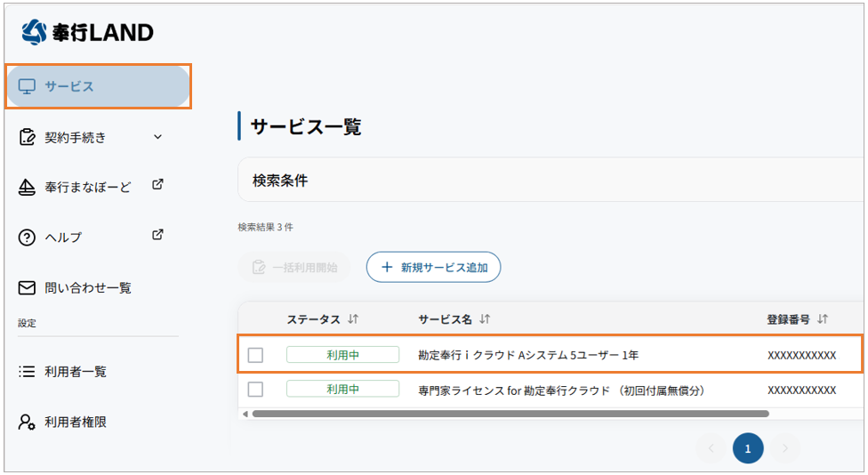
Task: Click the horizontal scrollbar under the table
Action: (510, 414)
